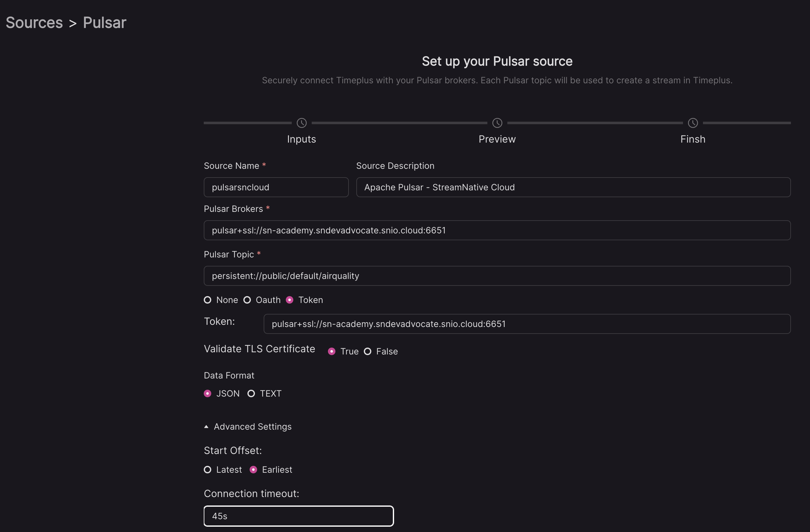Set Validate TLS Certificate to True
The width and height of the screenshot is (810, 532).
(x=332, y=351)
